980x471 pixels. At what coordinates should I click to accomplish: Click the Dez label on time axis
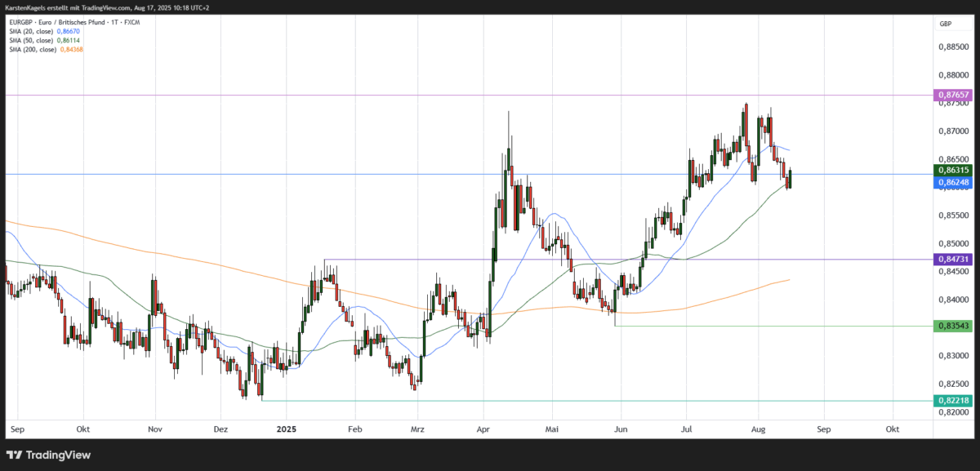click(220, 428)
